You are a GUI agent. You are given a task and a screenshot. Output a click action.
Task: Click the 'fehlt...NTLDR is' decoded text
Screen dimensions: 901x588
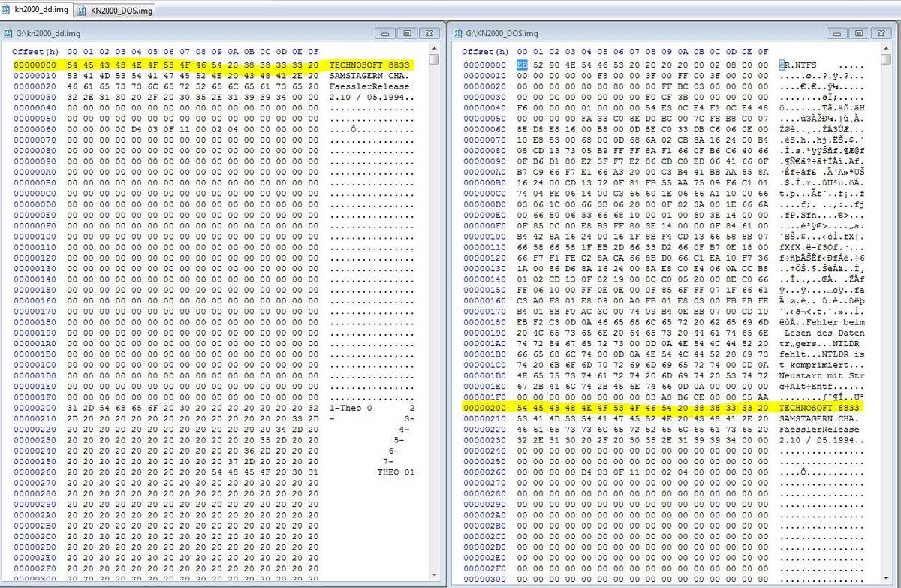click(822, 353)
